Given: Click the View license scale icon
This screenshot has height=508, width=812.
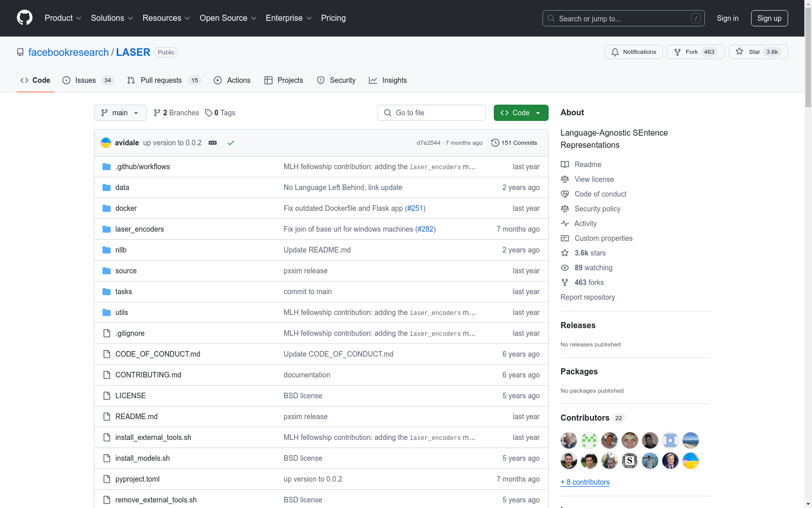Looking at the screenshot, I should click(x=565, y=179).
